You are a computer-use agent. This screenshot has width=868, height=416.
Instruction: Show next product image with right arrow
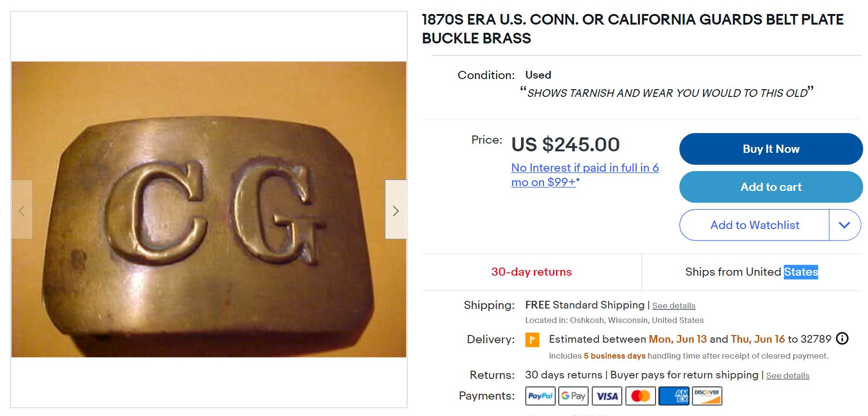(x=396, y=210)
